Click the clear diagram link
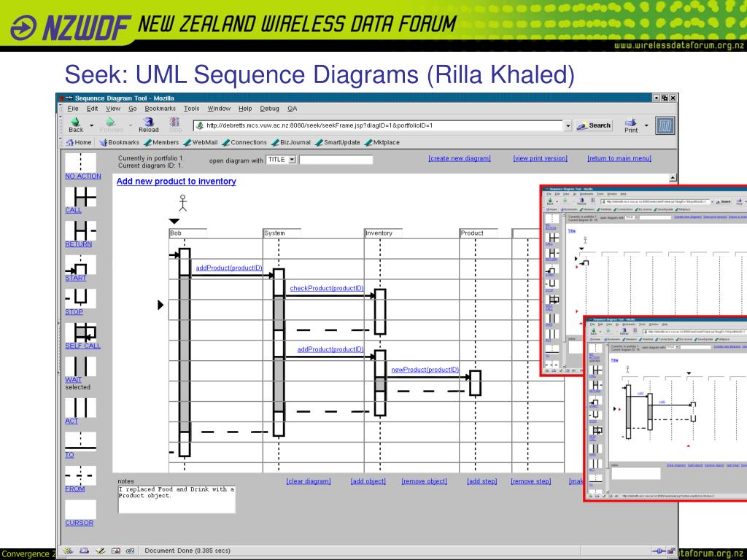 click(x=309, y=481)
